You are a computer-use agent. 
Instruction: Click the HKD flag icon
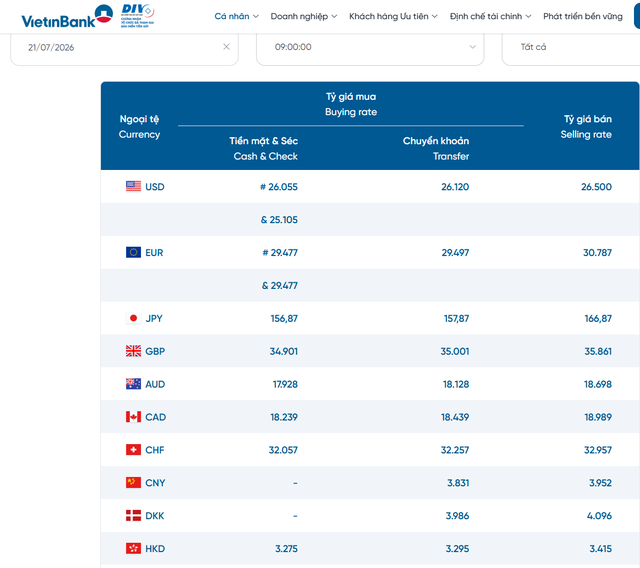coord(133,548)
